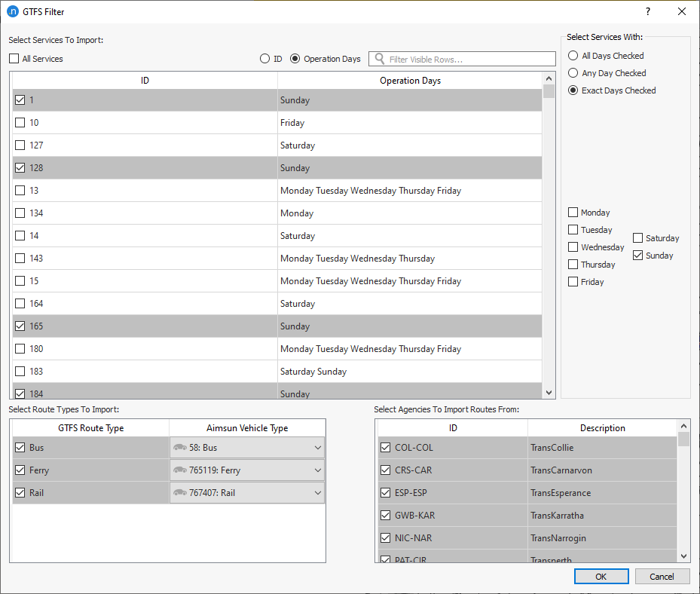Choose the ID filter radio button

point(264,59)
